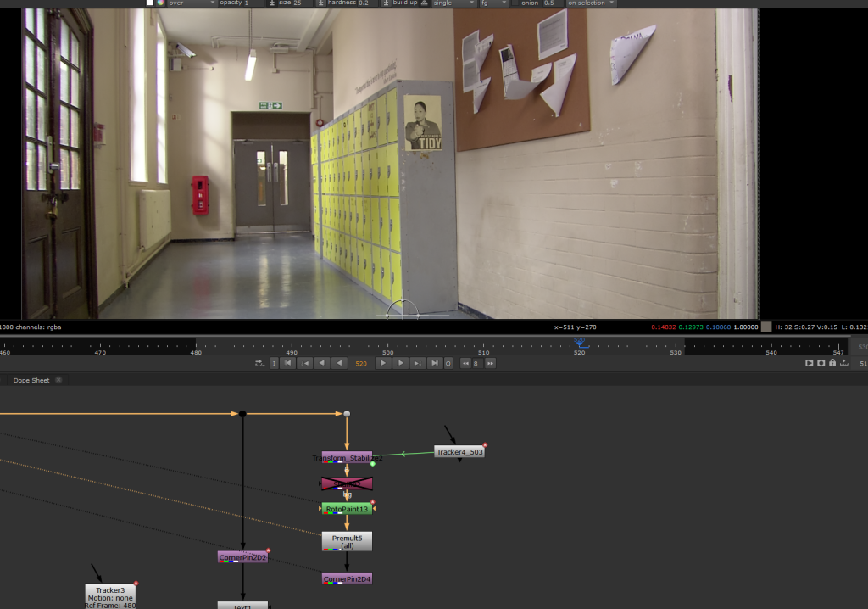Select the Premult5 node

pyautogui.click(x=347, y=541)
